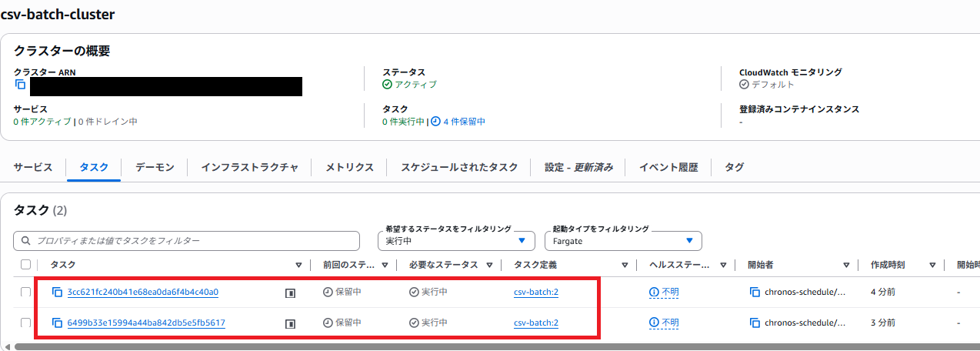Click 保留中 status in first task row
The image size is (980, 351).
pos(348,292)
